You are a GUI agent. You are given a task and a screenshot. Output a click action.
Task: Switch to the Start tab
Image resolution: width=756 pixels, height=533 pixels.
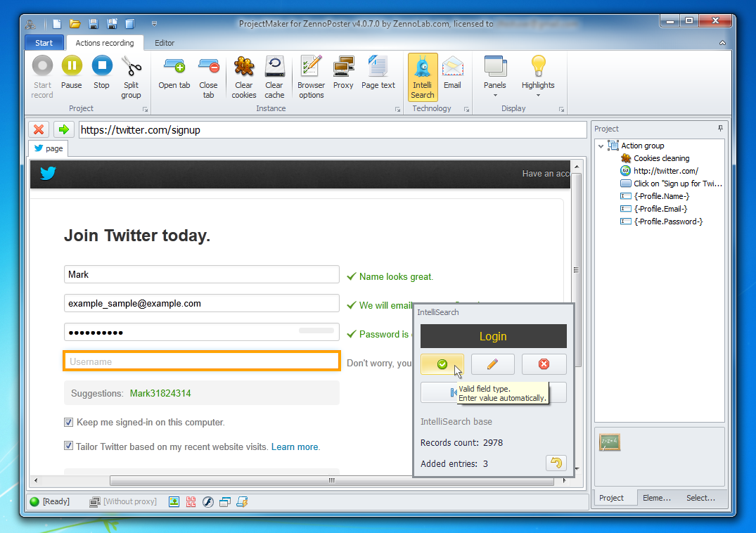[44, 43]
